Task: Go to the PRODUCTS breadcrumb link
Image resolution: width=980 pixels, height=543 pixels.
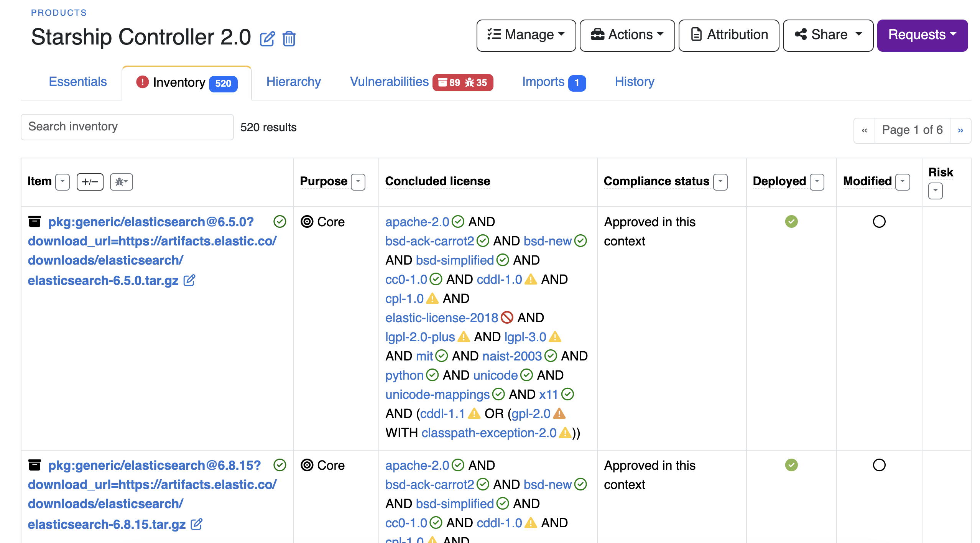Action: (59, 13)
